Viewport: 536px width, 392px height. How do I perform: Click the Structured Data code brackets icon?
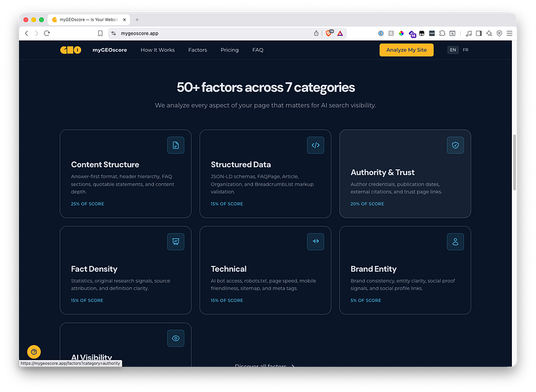[x=316, y=145]
